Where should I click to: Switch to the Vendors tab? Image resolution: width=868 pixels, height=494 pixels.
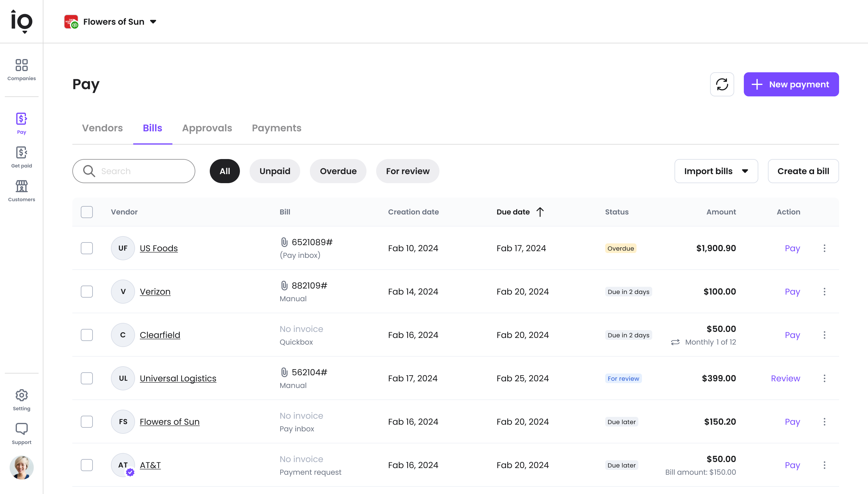[102, 128]
